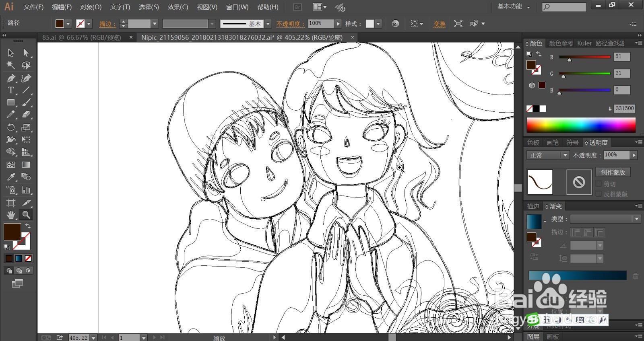Select the Rotate tool
The width and height of the screenshot is (644, 341).
coord(11,128)
